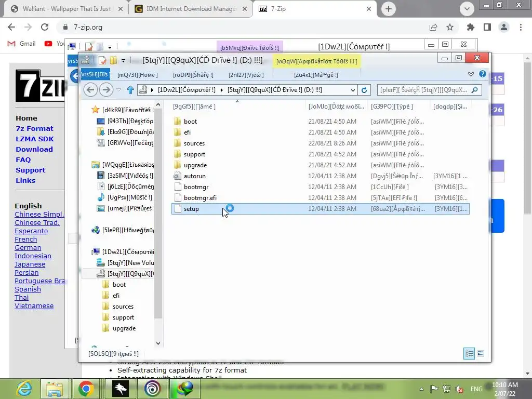Open a new Chrome tab
The height and width of the screenshot is (399, 532).
pos(389,9)
